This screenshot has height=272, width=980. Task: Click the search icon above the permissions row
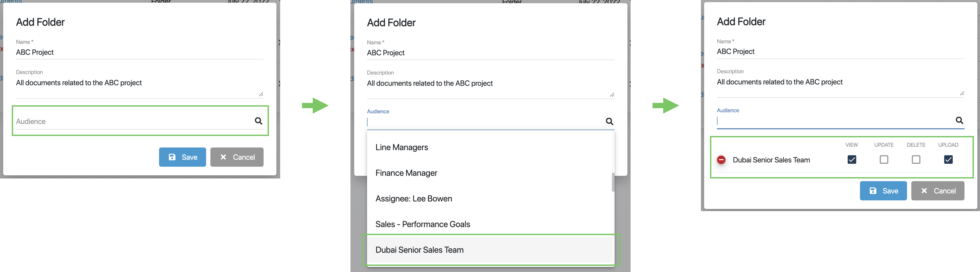959,120
